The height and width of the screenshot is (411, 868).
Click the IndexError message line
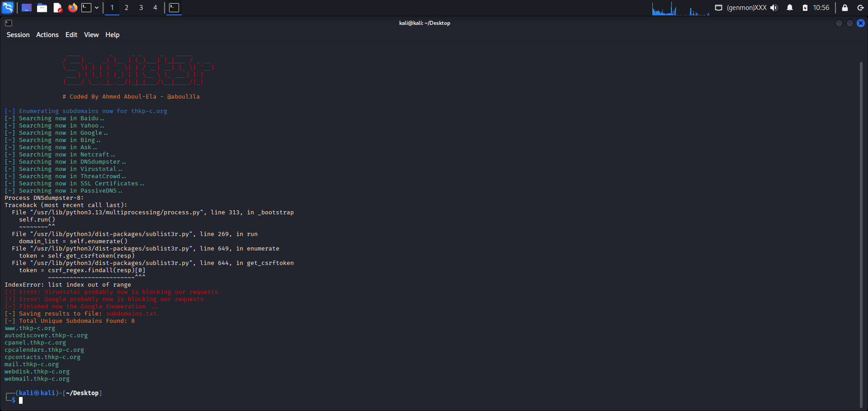[x=68, y=285]
